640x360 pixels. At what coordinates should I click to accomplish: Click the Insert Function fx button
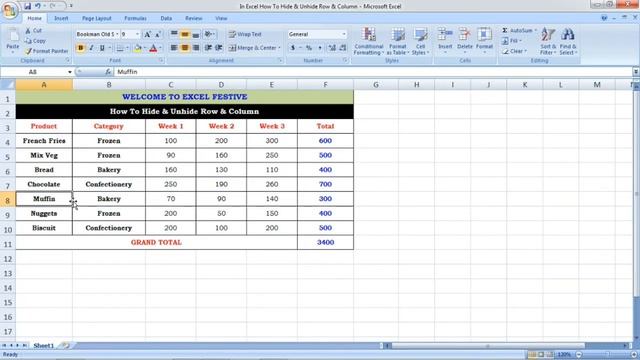pyautogui.click(x=108, y=72)
